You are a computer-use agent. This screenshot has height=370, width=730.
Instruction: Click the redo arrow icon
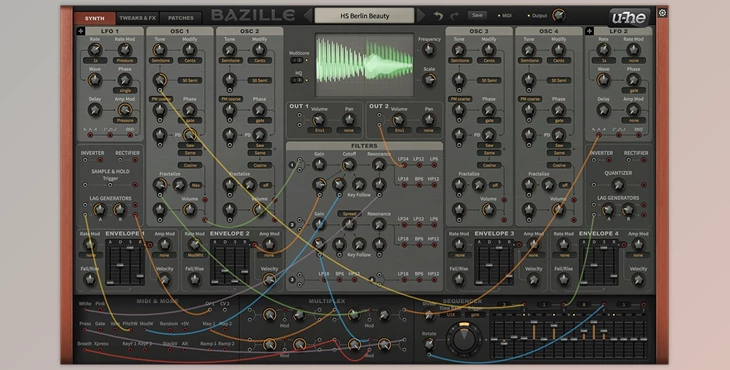pos(454,16)
